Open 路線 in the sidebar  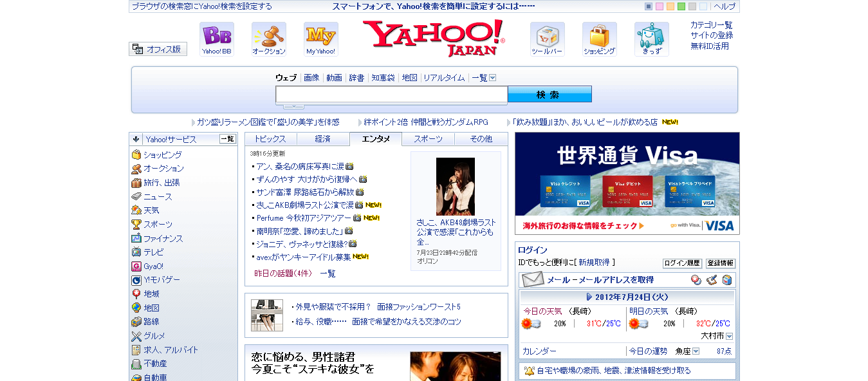(x=151, y=322)
